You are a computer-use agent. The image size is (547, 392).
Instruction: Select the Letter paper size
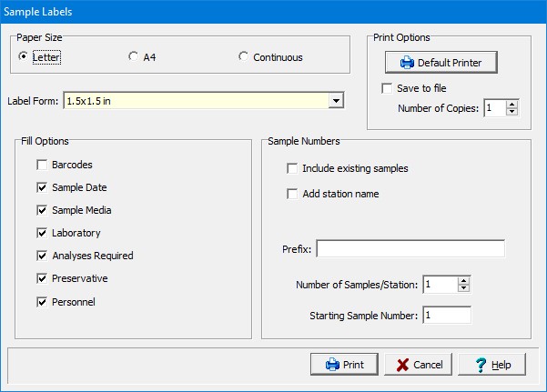[25, 57]
